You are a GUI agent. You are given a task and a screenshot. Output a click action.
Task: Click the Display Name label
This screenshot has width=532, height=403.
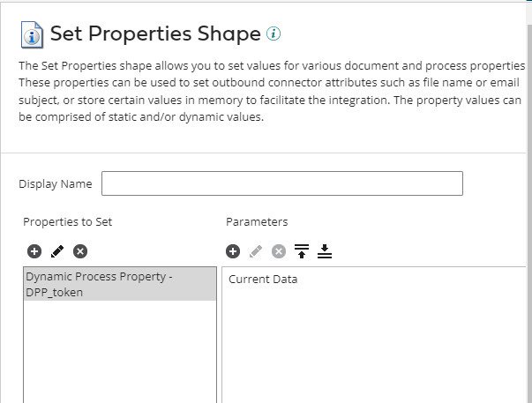click(x=55, y=184)
